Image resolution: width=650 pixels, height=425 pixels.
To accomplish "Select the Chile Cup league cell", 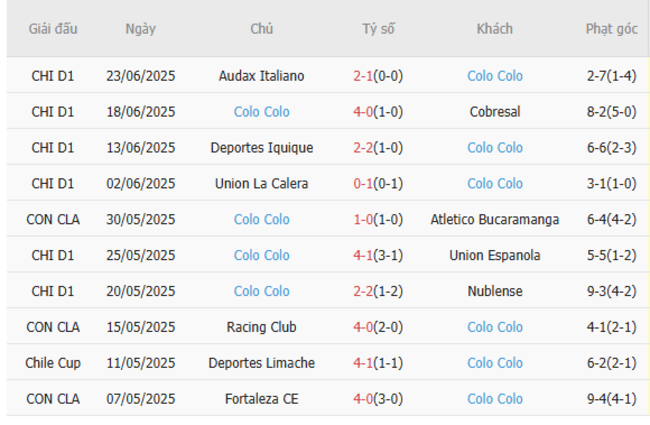I will (53, 363).
